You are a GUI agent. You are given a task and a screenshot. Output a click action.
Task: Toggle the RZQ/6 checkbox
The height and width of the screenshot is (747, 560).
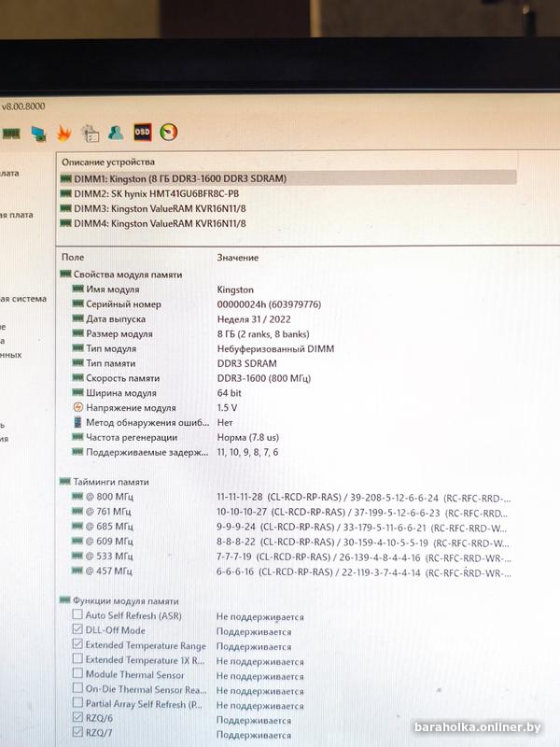[77, 717]
